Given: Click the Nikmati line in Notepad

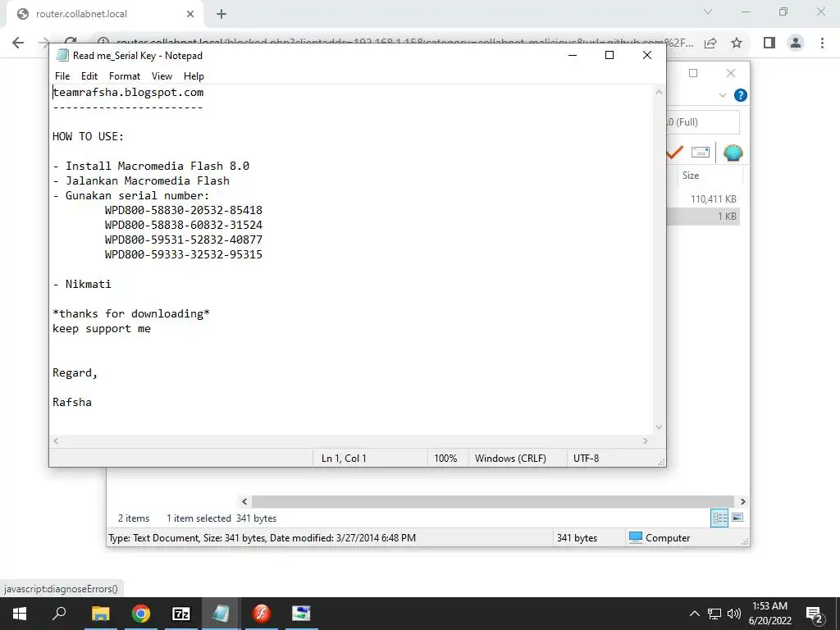Looking at the screenshot, I should [x=82, y=285].
